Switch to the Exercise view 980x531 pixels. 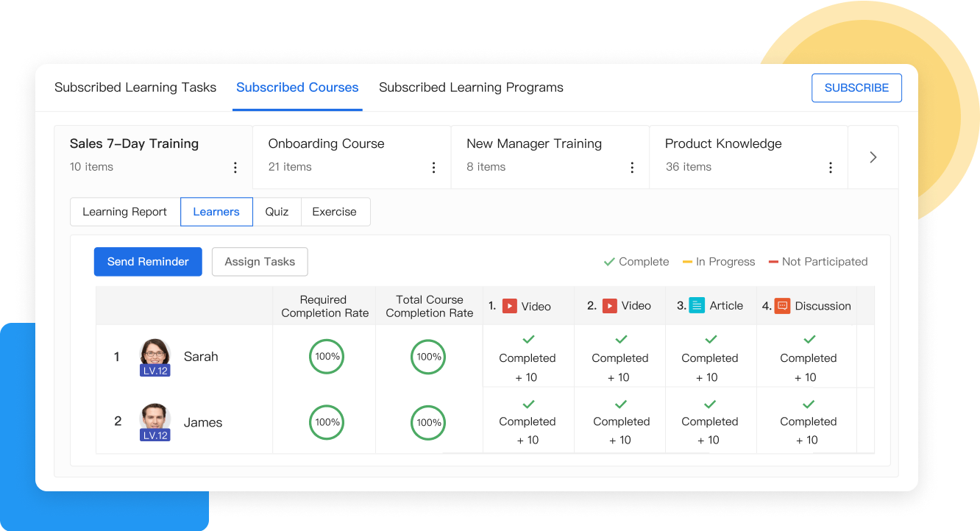[334, 212]
